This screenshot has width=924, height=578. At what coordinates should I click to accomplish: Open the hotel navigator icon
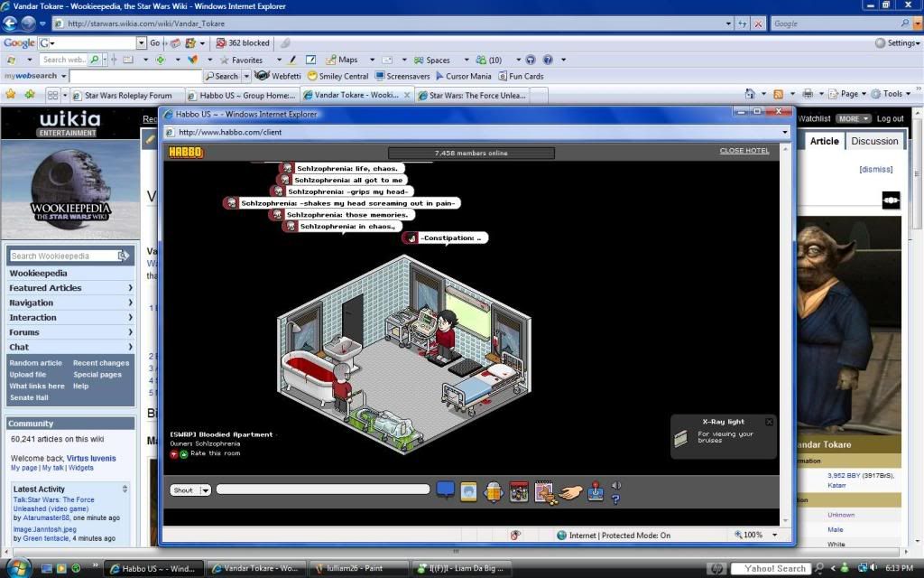[x=494, y=491]
